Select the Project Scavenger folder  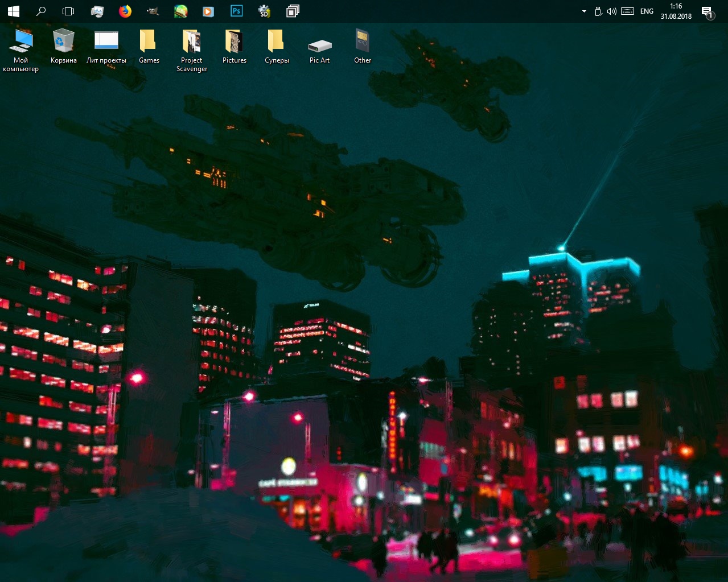click(192, 51)
